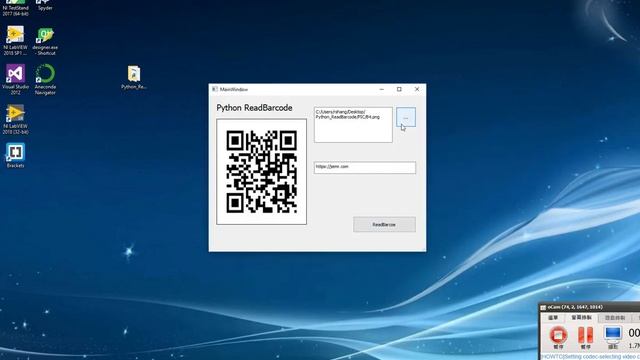This screenshot has width=640, height=360.
Task: Select the Anaconda Navigator desktop icon
Action: (x=45, y=79)
